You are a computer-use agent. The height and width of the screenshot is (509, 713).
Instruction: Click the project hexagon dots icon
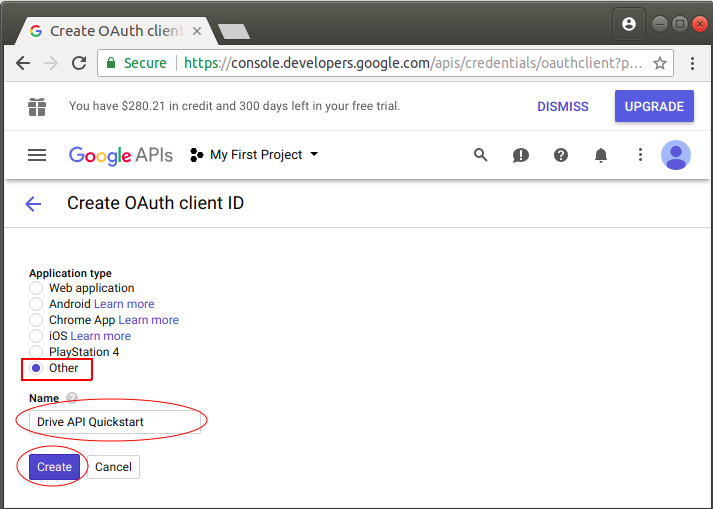196,155
